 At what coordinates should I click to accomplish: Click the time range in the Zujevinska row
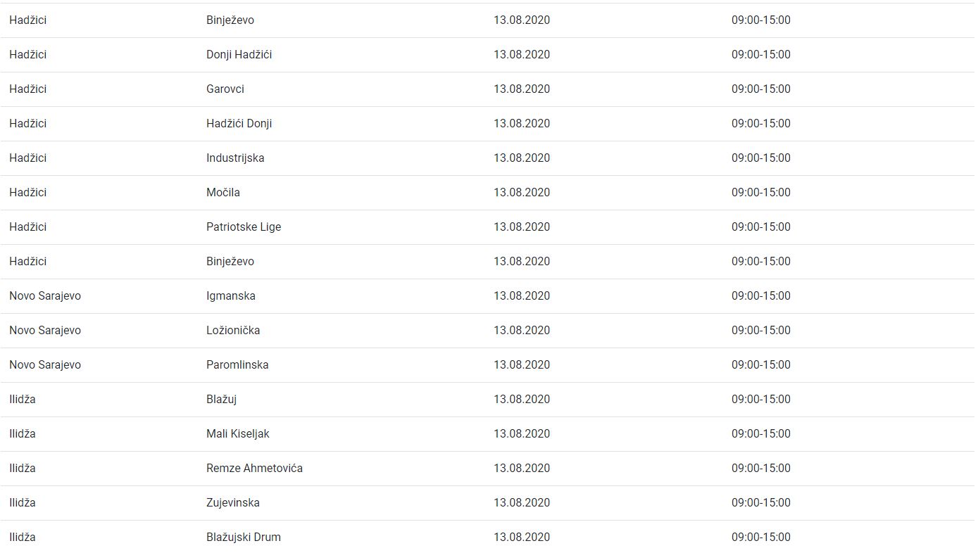click(x=760, y=503)
